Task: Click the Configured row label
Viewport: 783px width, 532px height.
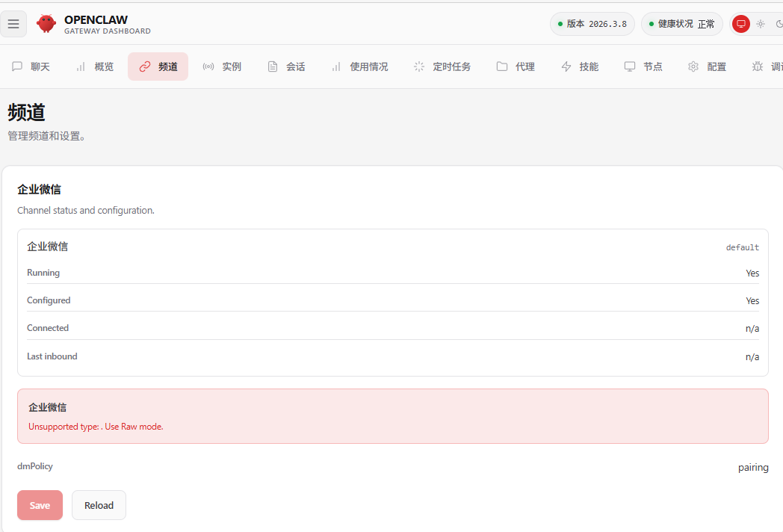Action: pyautogui.click(x=49, y=300)
